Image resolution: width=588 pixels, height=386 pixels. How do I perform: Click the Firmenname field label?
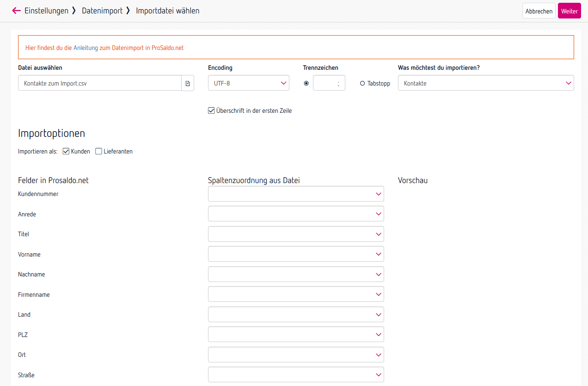[34, 294]
